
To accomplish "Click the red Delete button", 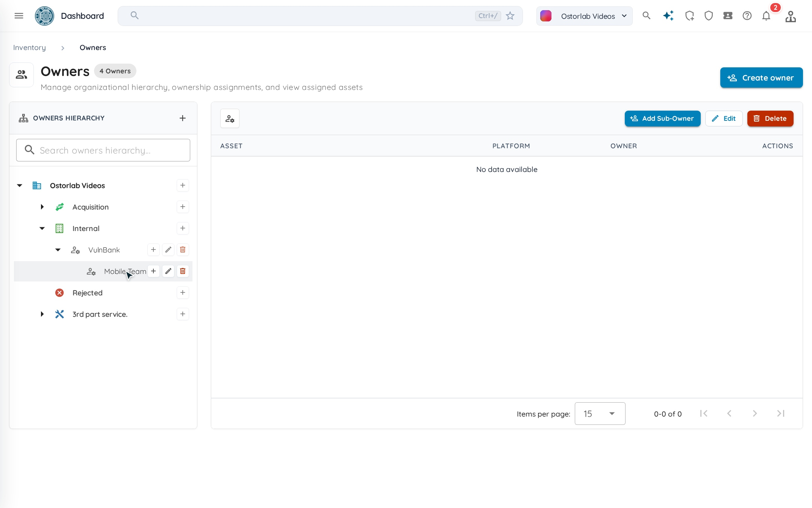I will coord(770,119).
